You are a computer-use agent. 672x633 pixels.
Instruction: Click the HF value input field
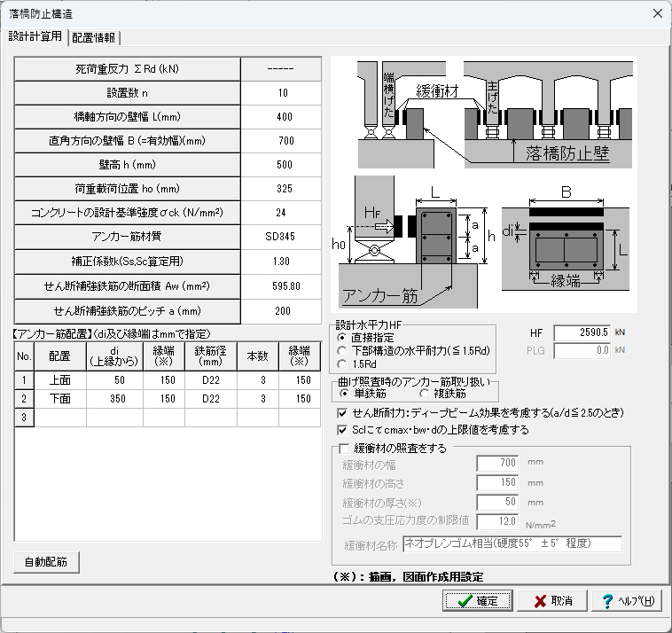coord(582,332)
